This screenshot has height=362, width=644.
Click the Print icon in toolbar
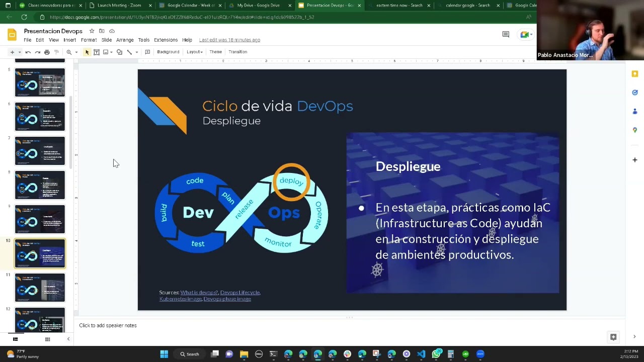pos(47,52)
